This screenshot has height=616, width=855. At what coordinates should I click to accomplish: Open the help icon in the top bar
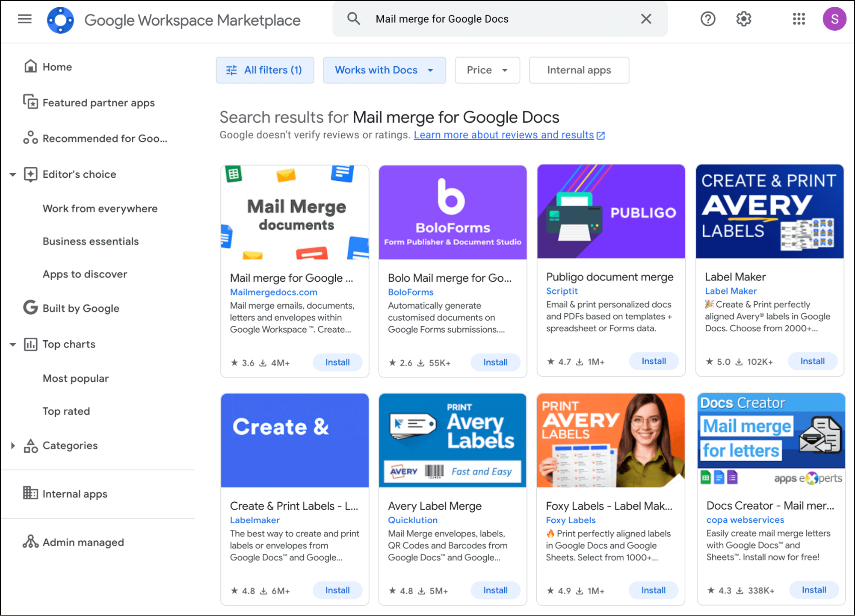pos(708,19)
